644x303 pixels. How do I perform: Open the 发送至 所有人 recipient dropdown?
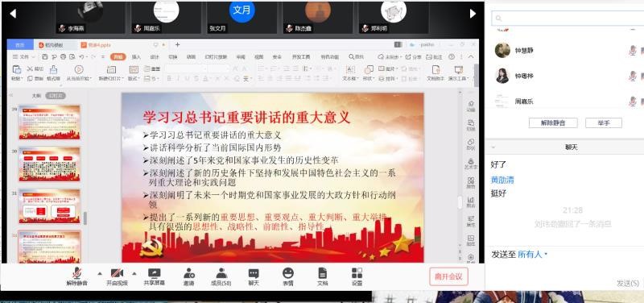point(532,255)
